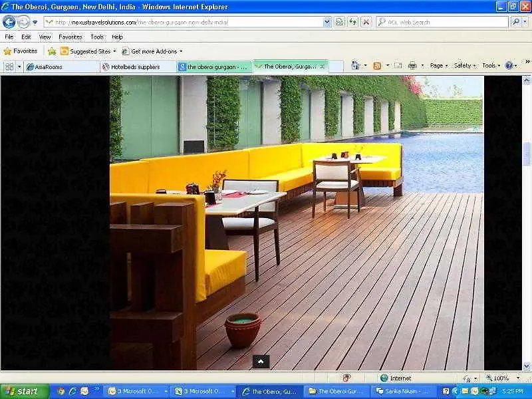Open the search provider dropdown arrow
Image resolution: width=532 pixels, height=399 pixels.
[525, 22]
